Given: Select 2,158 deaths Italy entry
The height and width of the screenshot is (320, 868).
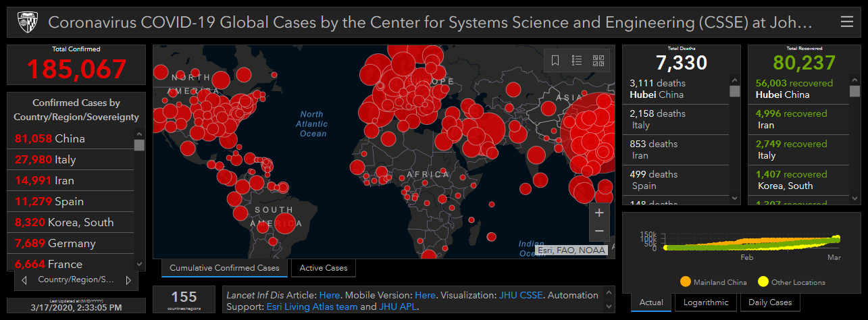Looking at the screenshot, I should click(675, 119).
